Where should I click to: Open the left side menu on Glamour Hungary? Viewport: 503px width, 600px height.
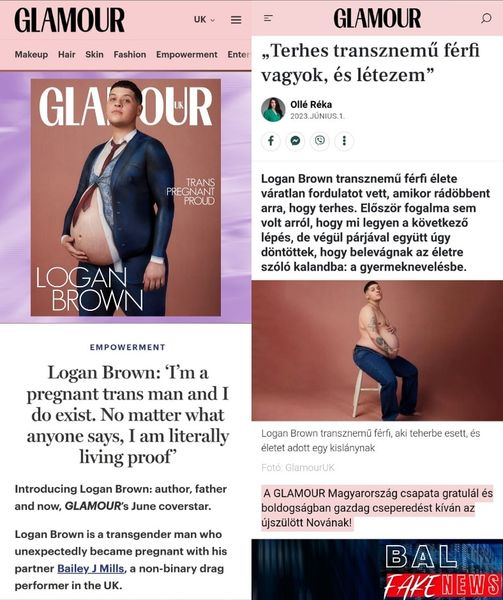coord(269,18)
